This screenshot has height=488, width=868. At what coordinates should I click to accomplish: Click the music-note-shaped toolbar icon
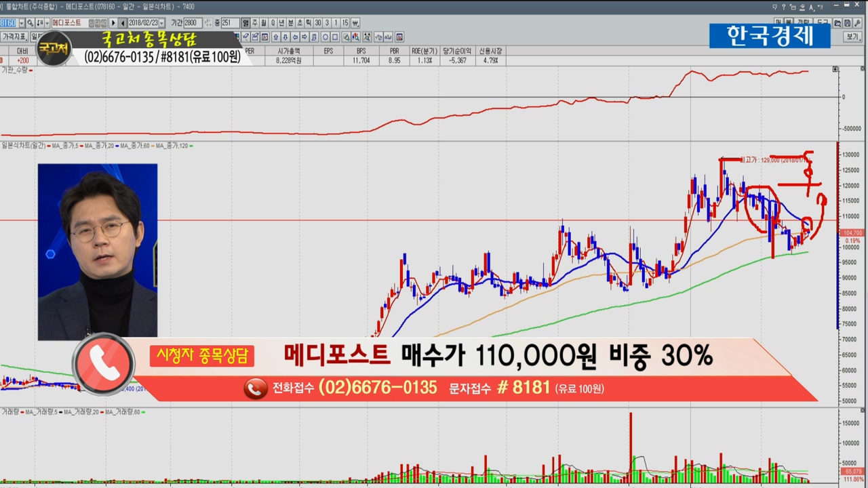coord(314,37)
